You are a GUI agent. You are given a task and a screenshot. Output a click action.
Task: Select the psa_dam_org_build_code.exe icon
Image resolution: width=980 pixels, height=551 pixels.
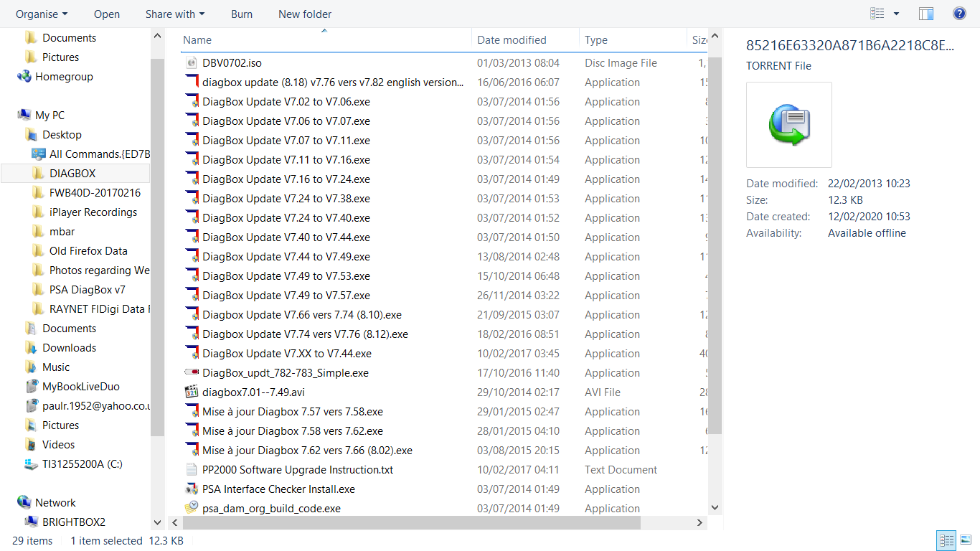pos(192,509)
